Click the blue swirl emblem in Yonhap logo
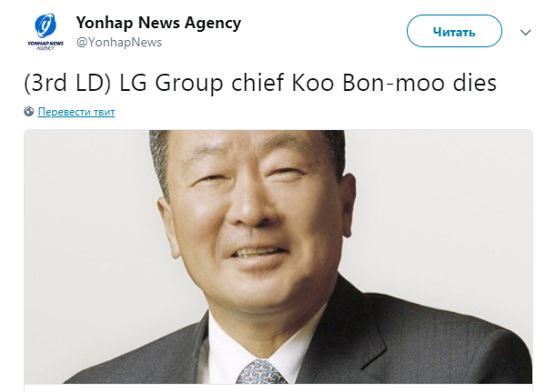Image resolution: width=556 pixels, height=392 pixels. [x=45, y=25]
